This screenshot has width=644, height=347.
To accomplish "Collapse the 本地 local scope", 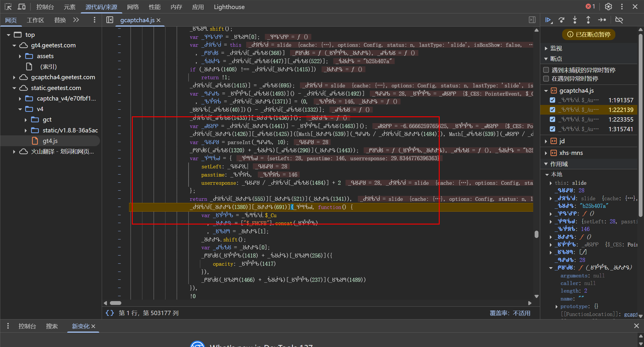I will point(547,175).
